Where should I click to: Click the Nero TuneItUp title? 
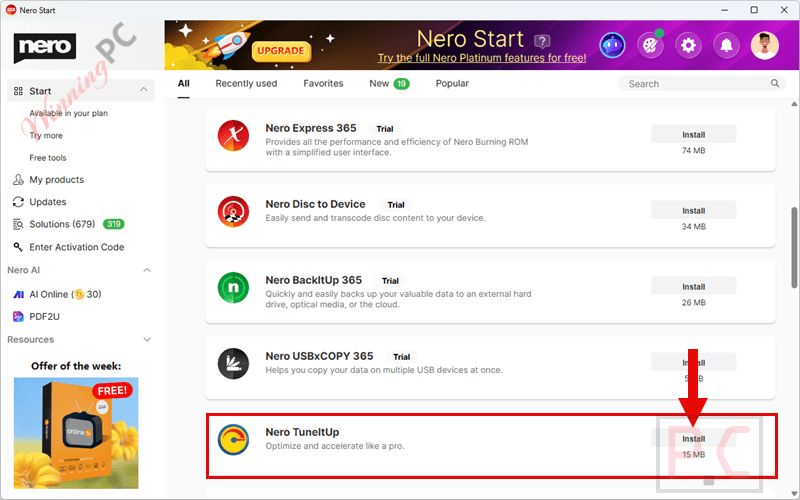tap(302, 432)
